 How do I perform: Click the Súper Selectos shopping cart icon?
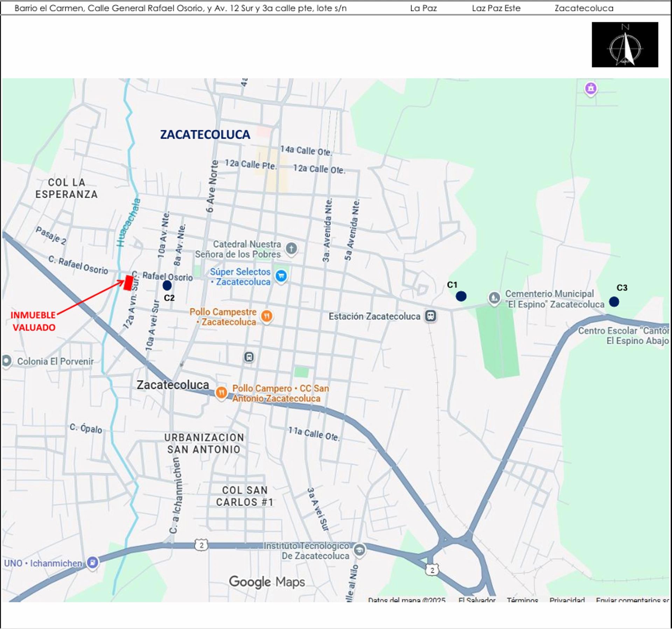pos(281,276)
